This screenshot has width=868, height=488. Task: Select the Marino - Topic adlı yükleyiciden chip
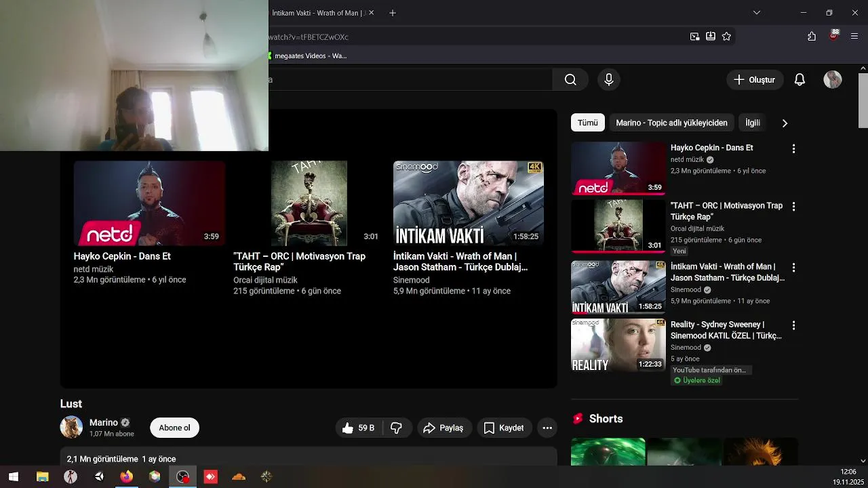click(x=671, y=123)
